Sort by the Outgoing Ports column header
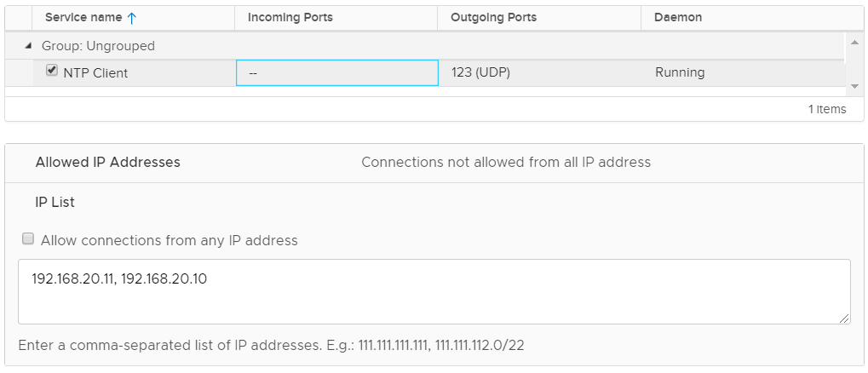Image resolution: width=868 pixels, height=373 pixels. (493, 17)
